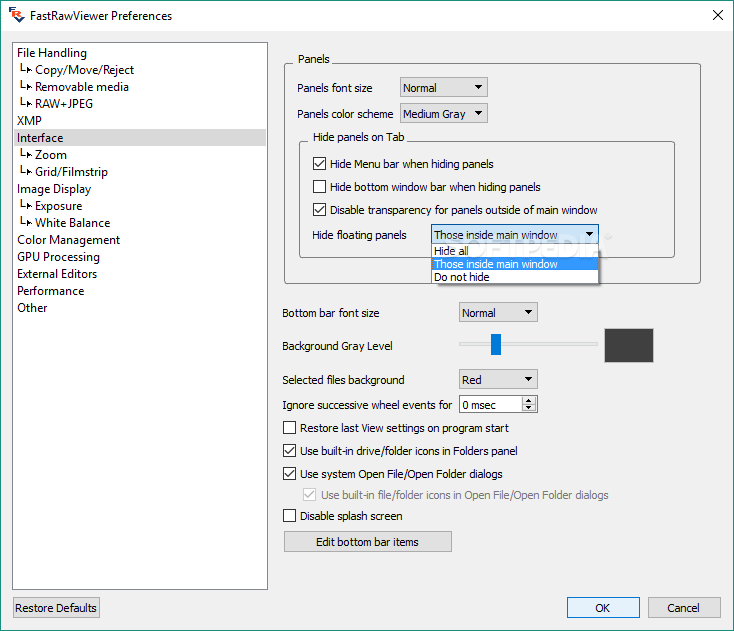Go to Grid/Filmstrip settings
734x631 pixels.
pos(140,172)
